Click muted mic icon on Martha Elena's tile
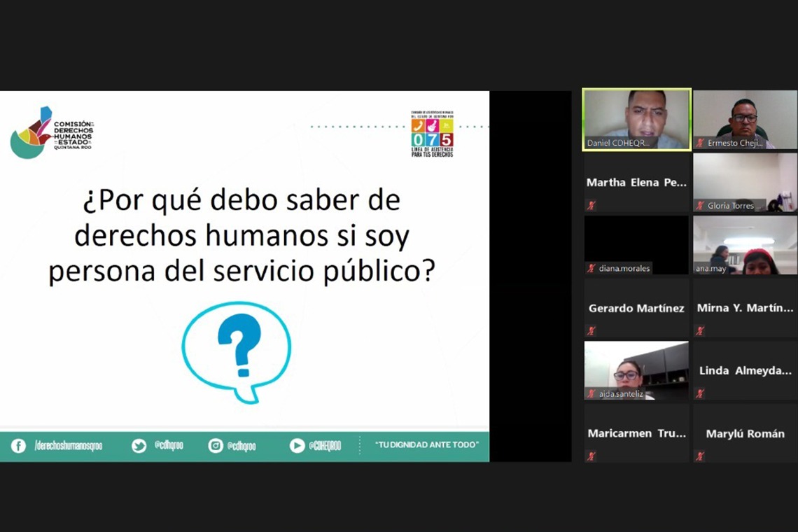Screen dimensions: 798x532 (591, 205)
